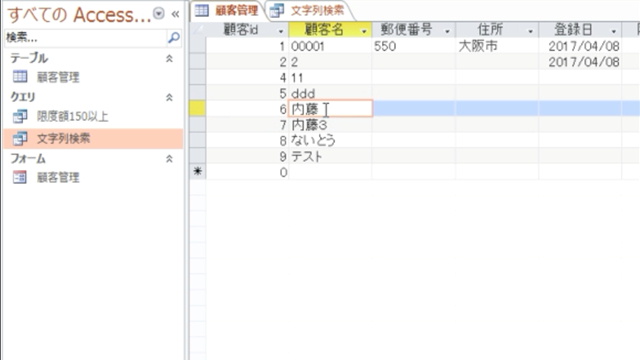Click the ないとう customer name cell
The width and height of the screenshot is (640, 360).
coord(330,140)
